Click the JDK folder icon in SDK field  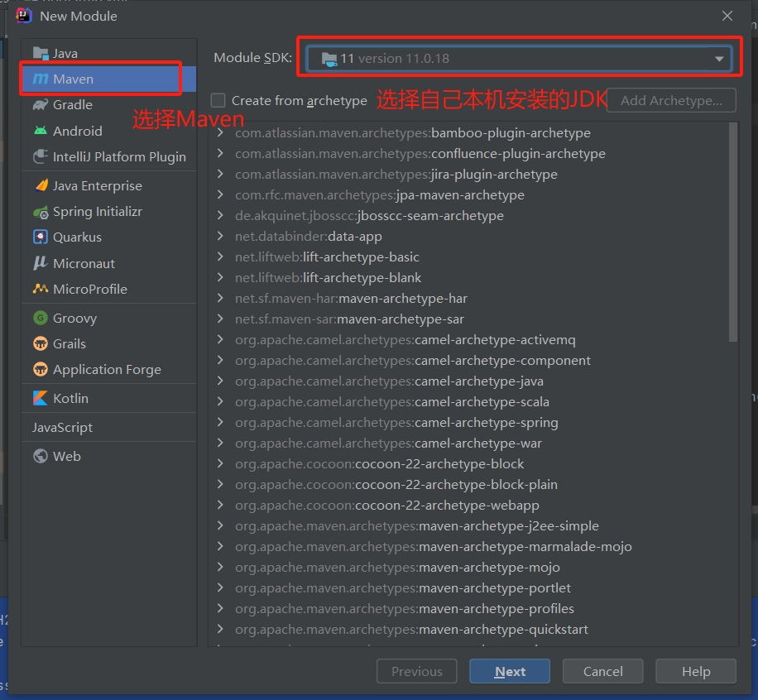click(329, 59)
